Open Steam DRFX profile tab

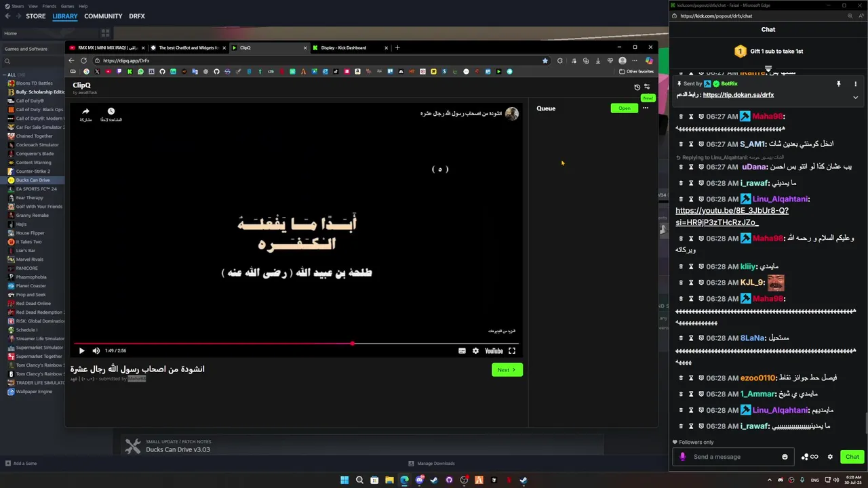click(x=137, y=16)
